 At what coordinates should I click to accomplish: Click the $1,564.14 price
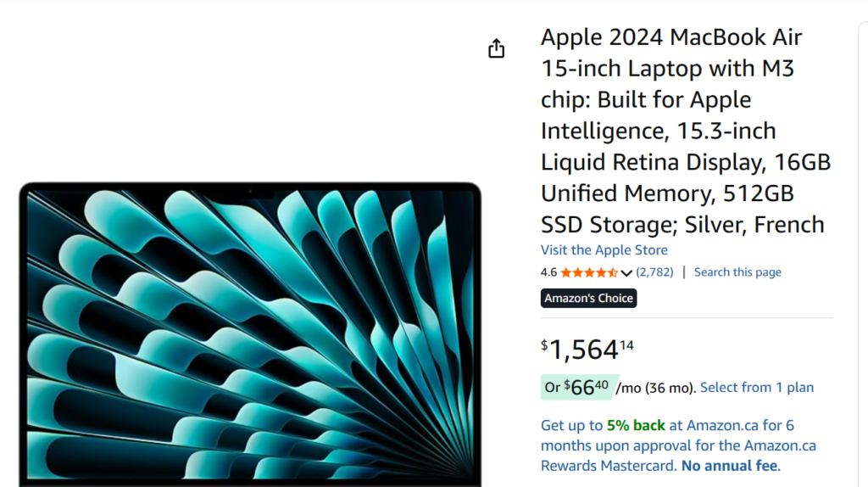pos(587,349)
